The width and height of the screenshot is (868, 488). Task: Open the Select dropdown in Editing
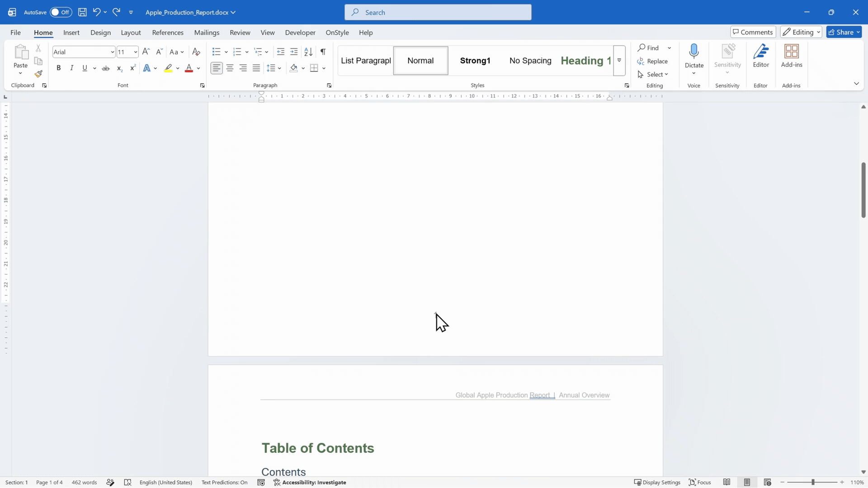tap(653, 75)
